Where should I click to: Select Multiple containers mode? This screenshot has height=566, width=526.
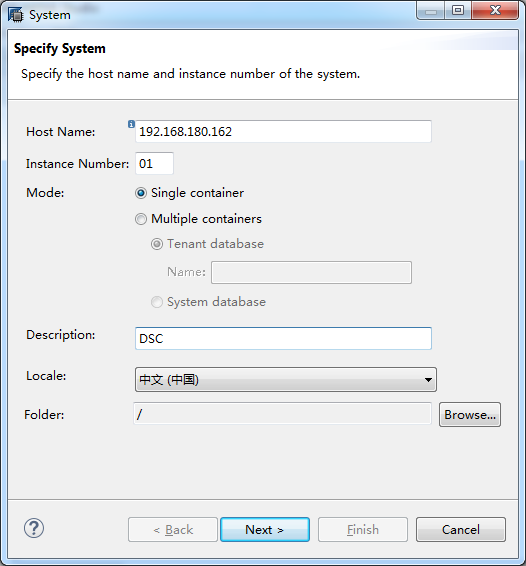(141, 219)
